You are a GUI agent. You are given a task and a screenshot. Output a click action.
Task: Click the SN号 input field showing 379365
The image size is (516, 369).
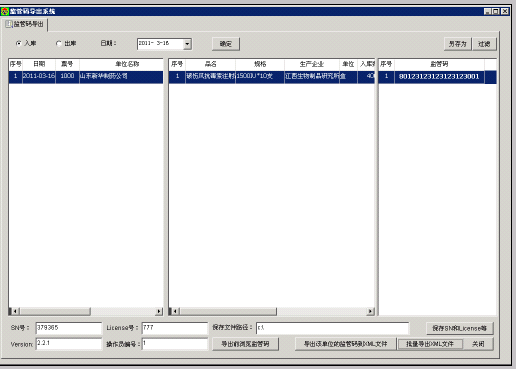click(x=69, y=328)
